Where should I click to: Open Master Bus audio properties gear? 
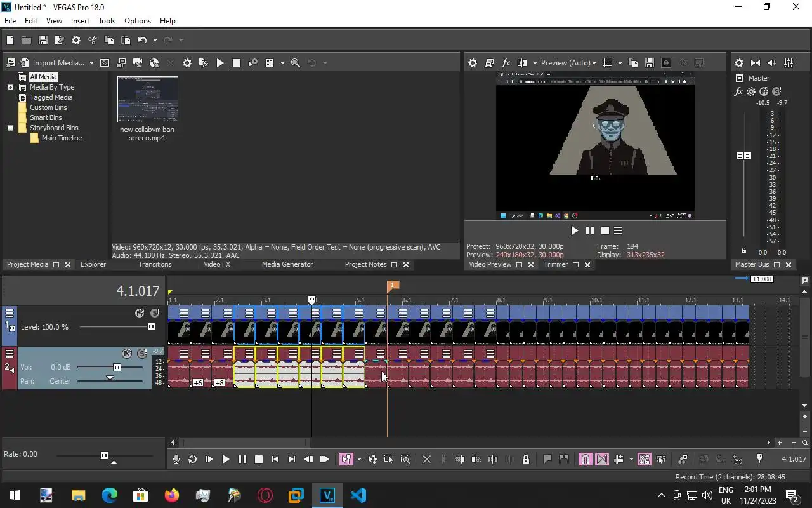pyautogui.click(x=739, y=63)
